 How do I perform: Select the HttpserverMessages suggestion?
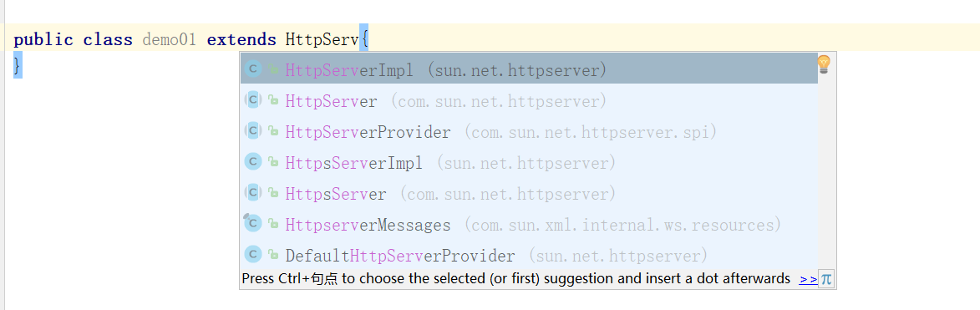click(529, 225)
